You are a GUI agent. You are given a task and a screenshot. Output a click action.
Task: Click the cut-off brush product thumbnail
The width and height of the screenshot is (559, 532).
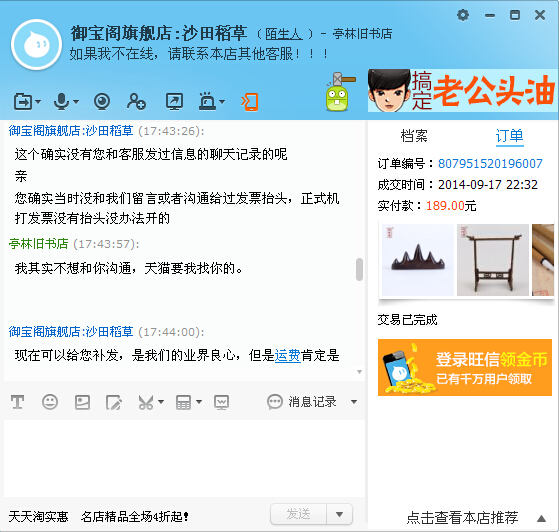(x=543, y=260)
